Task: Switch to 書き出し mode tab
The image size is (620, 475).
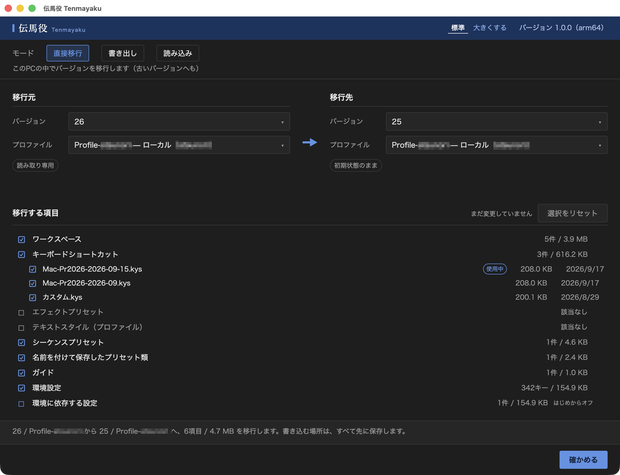Action: (x=123, y=53)
